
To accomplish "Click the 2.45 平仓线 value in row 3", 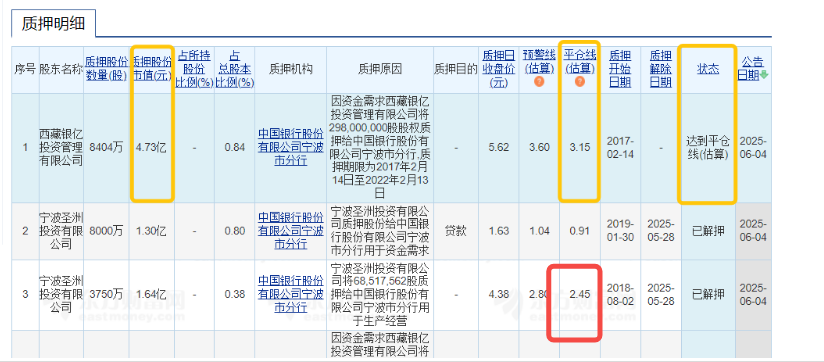I will [580, 295].
